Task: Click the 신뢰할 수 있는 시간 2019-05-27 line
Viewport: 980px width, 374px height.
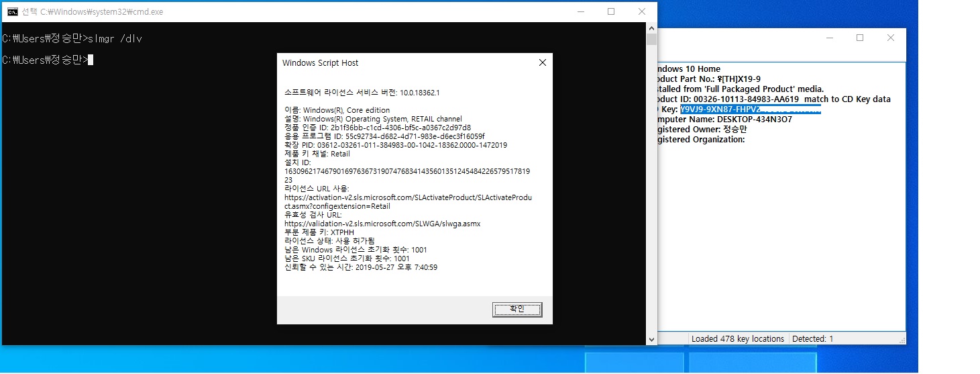Action: click(361, 267)
